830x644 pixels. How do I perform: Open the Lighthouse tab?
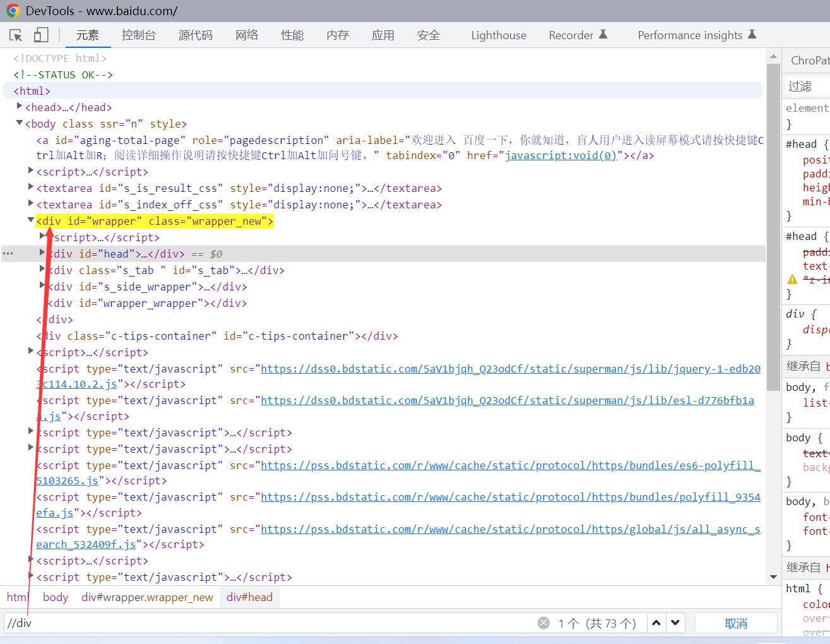click(x=499, y=35)
